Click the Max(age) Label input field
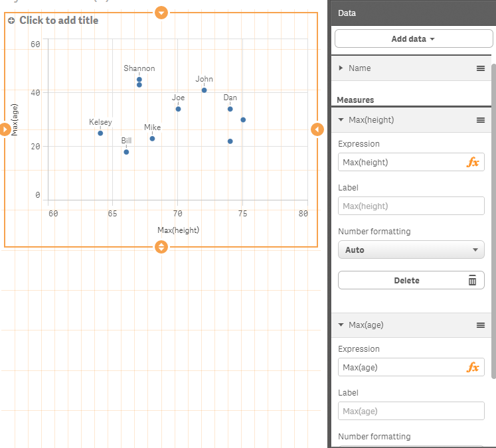Screen dimensions: 496x448 (x=411, y=411)
